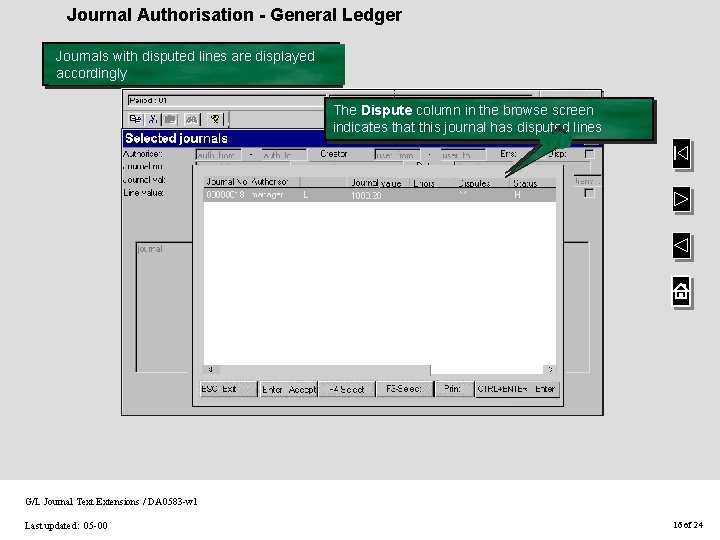Viewport: 720px width, 540px height.
Task: Go back with the previous slide arrow
Action: [x=681, y=245]
